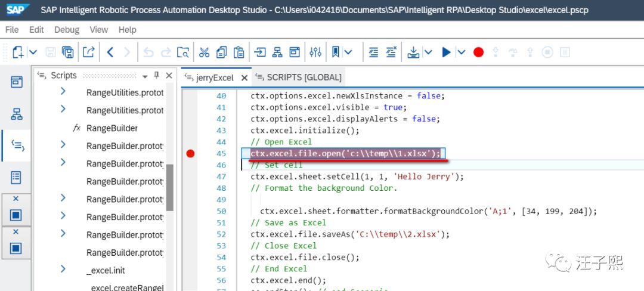644x291 pixels.
Task: Close the Scripts panel
Action: tap(169, 76)
